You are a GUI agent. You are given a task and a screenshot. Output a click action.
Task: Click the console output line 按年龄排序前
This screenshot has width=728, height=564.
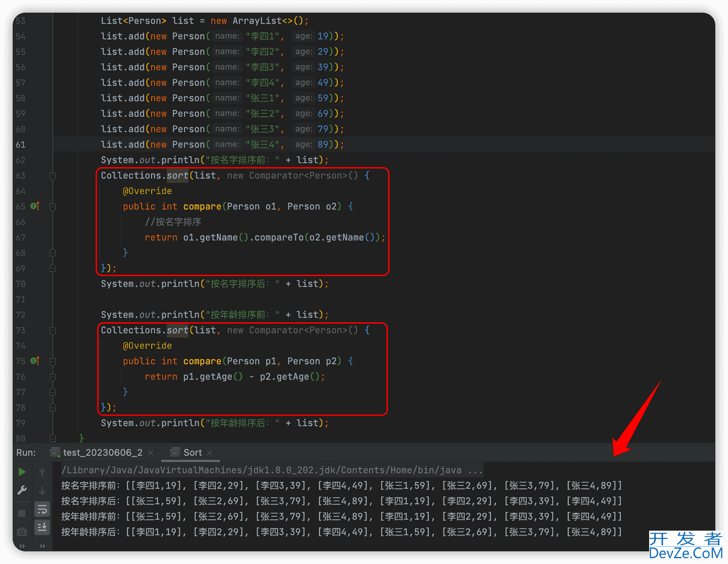342,516
